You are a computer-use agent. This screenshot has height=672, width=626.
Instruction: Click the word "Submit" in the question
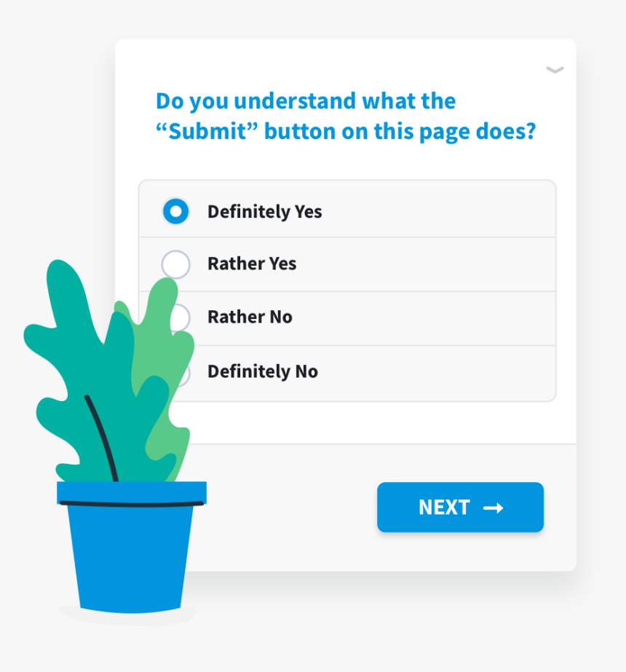[x=207, y=133]
